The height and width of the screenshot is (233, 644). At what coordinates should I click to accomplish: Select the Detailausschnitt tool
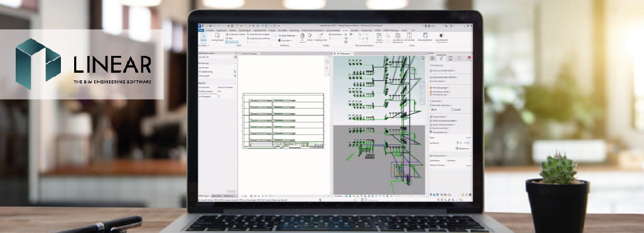pyautogui.click(x=320, y=37)
